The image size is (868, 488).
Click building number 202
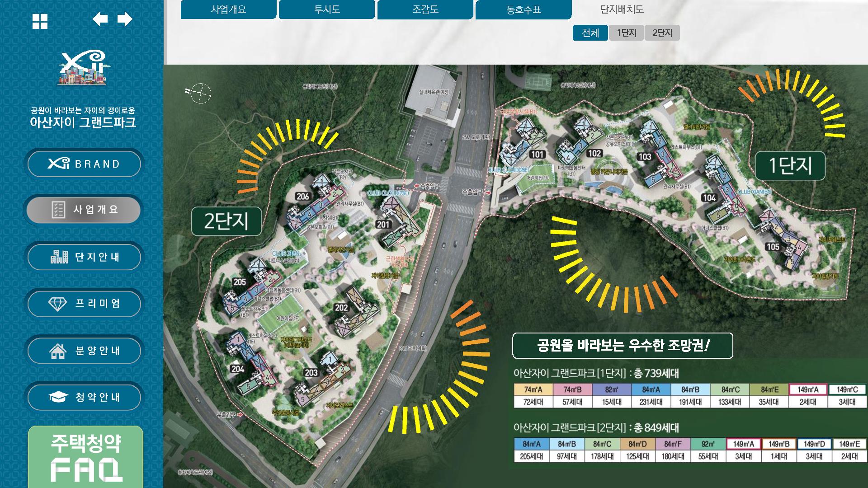(x=341, y=308)
